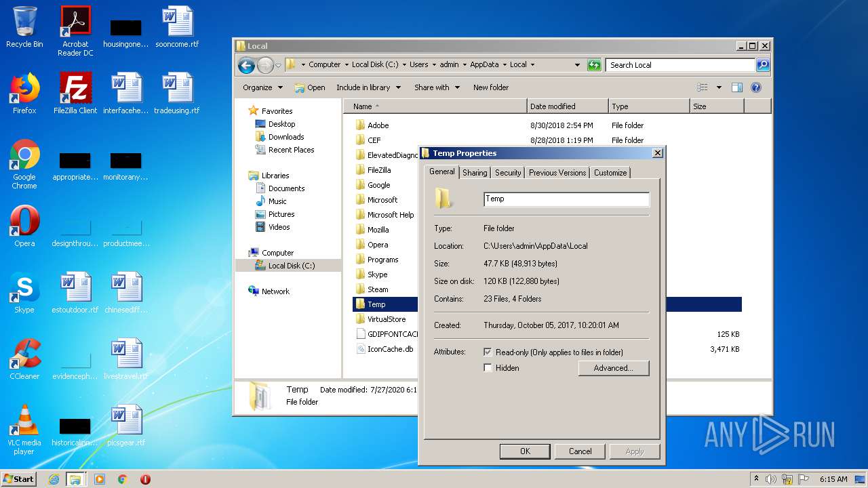Select Mozilla folder row
The height and width of the screenshot is (488, 868).
pyautogui.click(x=387, y=230)
